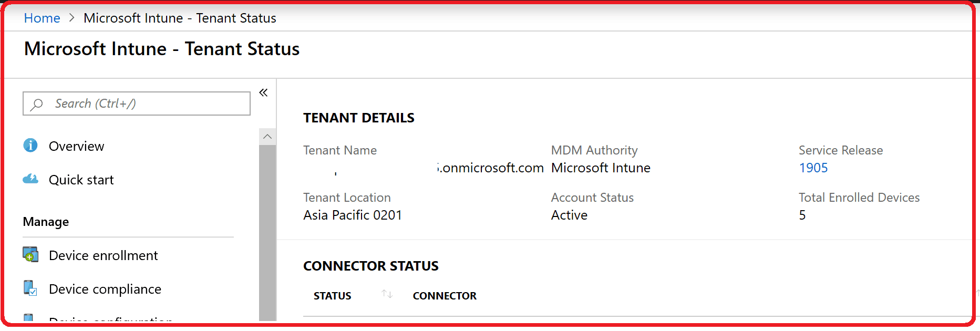Select the Microsoft Intune MDM Authority value
The width and height of the screenshot is (980, 331).
[x=601, y=168]
